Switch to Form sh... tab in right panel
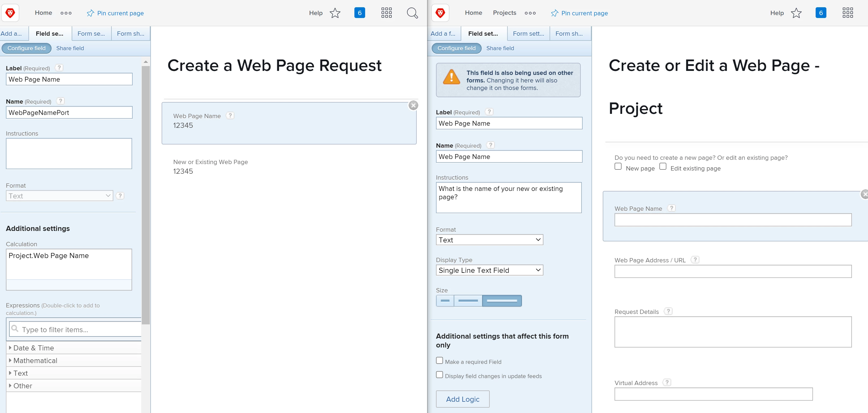 569,34
